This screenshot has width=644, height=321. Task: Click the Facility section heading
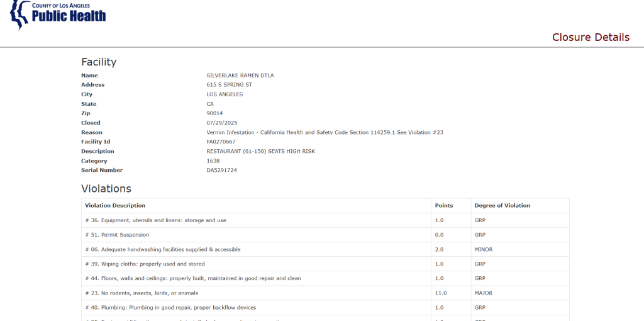coord(99,62)
